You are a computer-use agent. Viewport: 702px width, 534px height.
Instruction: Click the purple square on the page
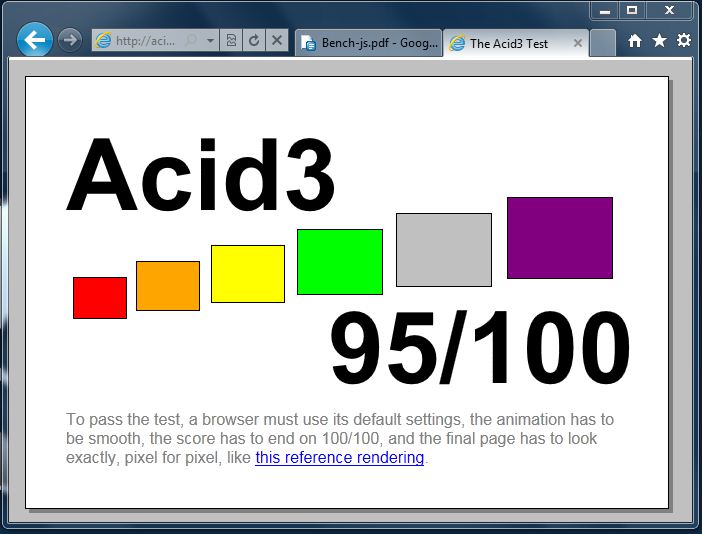(x=559, y=238)
